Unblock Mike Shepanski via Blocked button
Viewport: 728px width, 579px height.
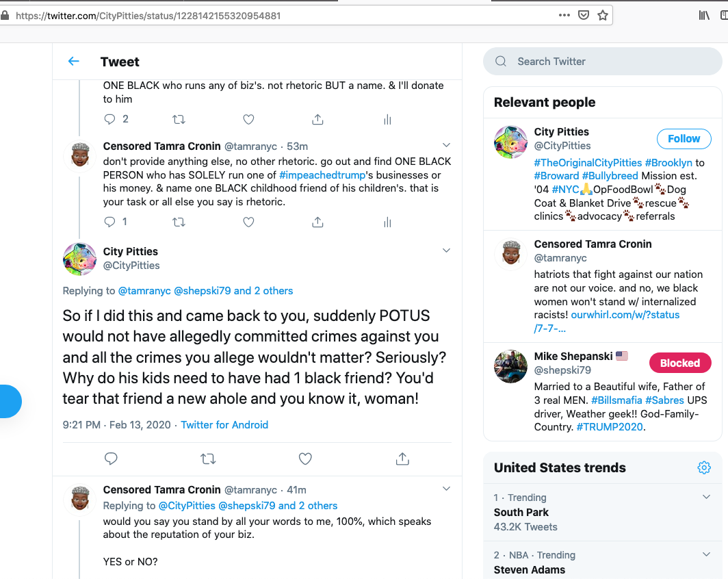point(679,363)
